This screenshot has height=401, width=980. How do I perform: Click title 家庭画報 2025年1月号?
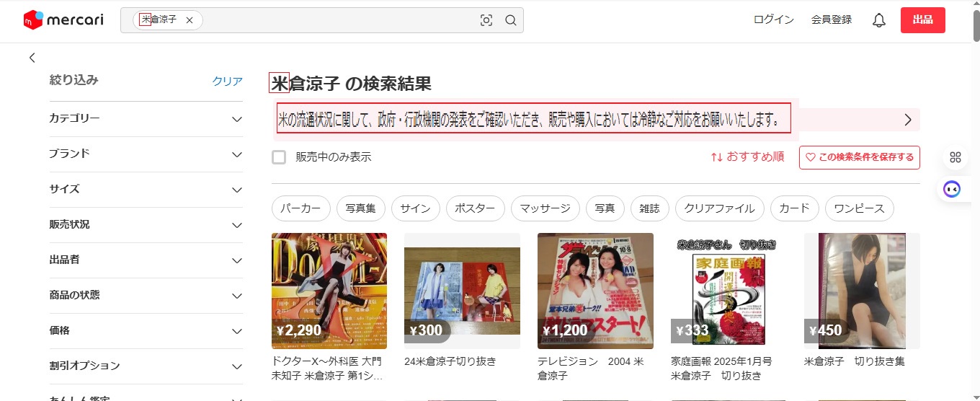721,369
